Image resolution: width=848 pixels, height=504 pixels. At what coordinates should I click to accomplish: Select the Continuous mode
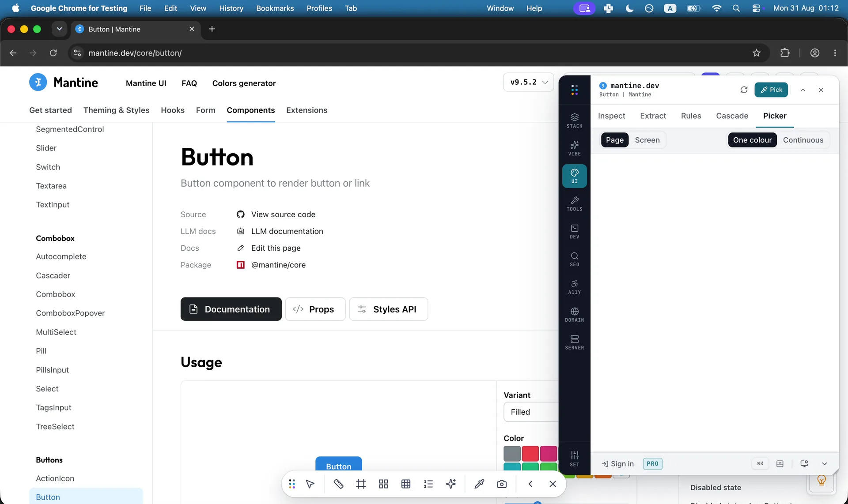click(803, 140)
